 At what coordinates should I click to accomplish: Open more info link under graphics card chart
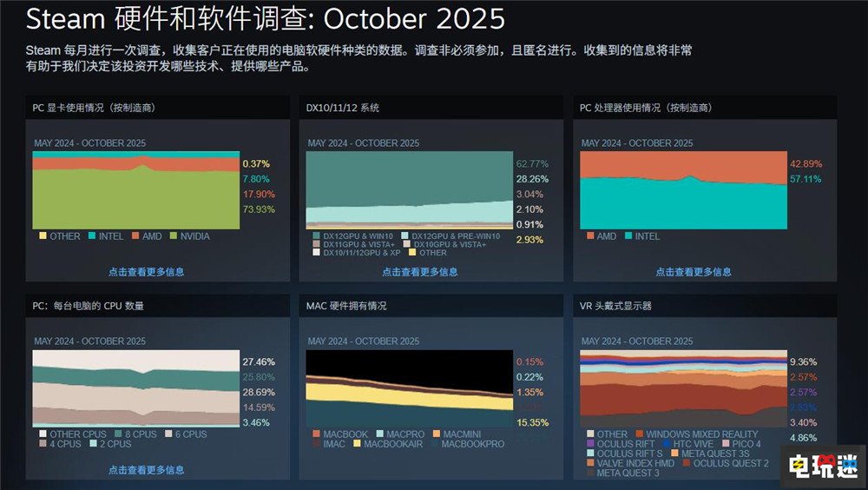click(x=146, y=272)
